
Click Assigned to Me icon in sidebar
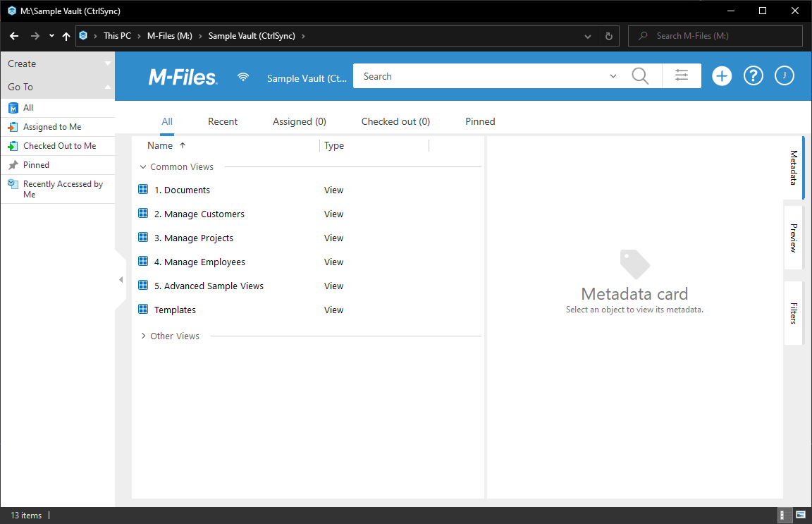tap(13, 127)
